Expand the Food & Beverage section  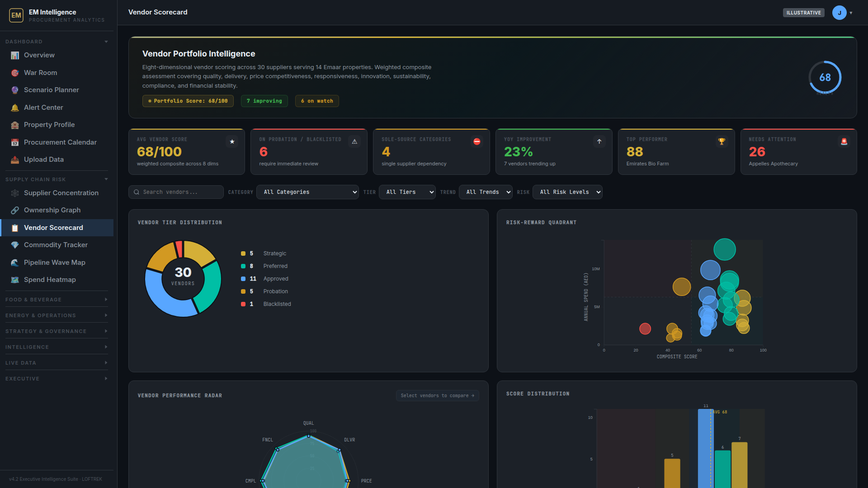click(x=57, y=300)
